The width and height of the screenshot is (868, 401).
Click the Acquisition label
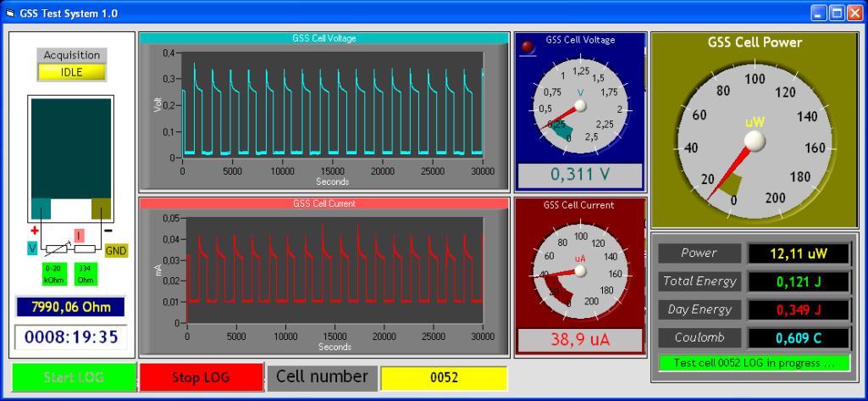[x=72, y=55]
